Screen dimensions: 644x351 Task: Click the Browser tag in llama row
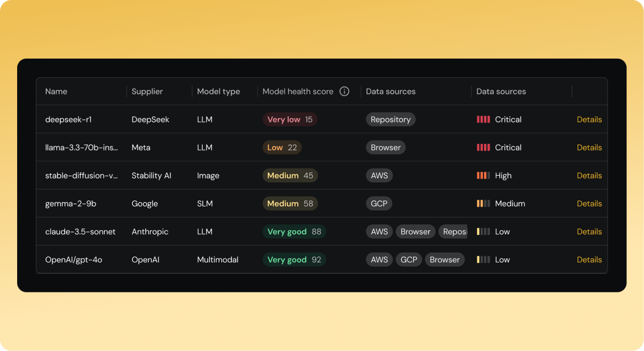(386, 148)
